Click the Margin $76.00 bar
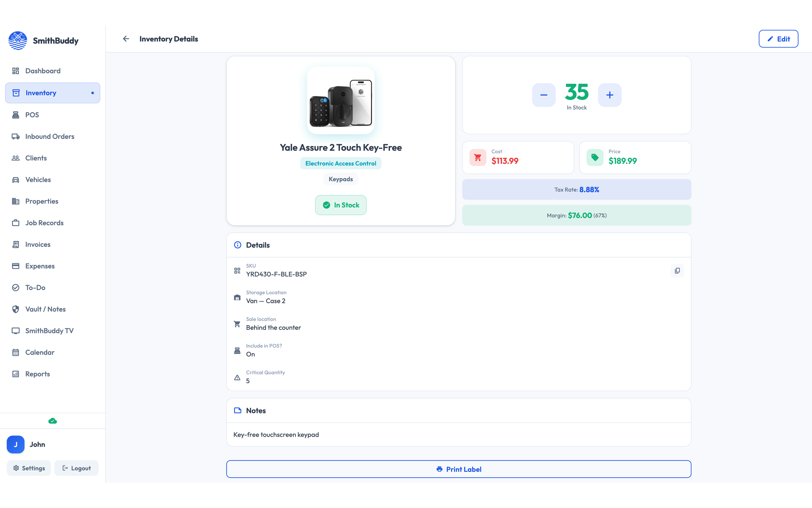 [x=576, y=215]
